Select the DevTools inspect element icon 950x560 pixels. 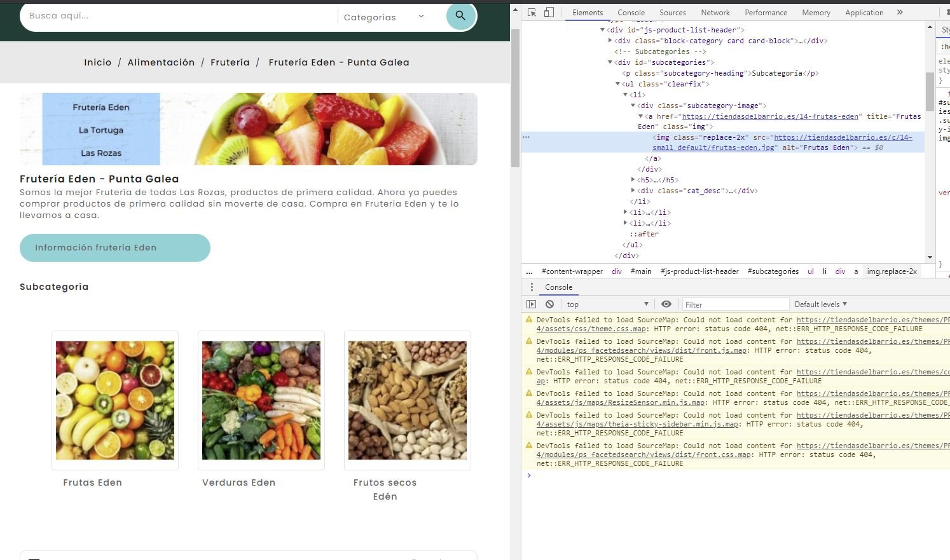pos(532,12)
